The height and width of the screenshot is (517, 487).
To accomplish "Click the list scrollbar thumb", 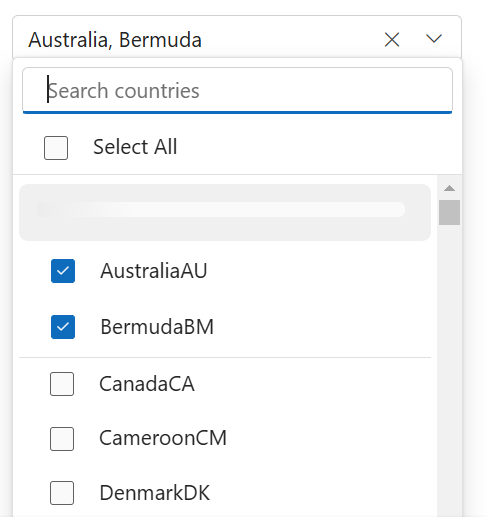I will click(x=450, y=212).
